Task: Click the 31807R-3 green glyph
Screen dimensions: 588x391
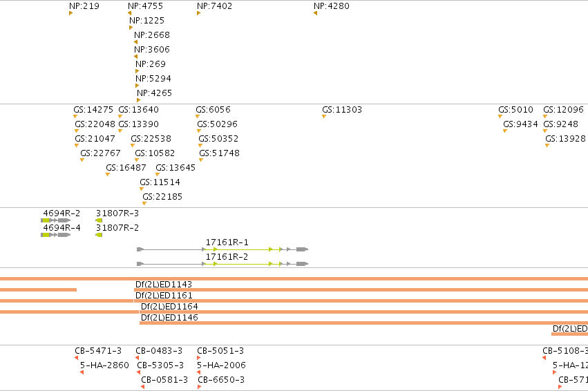Action: [x=99, y=220]
